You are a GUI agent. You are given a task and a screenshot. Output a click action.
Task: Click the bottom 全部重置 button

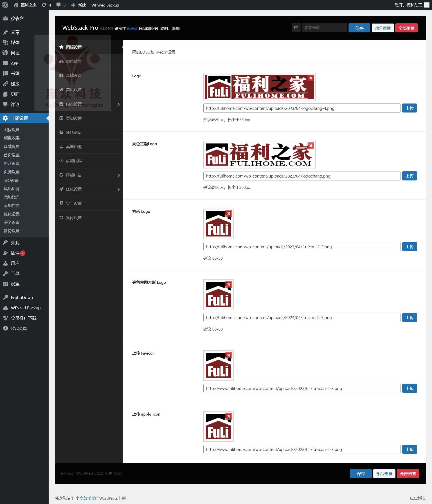pos(408,474)
